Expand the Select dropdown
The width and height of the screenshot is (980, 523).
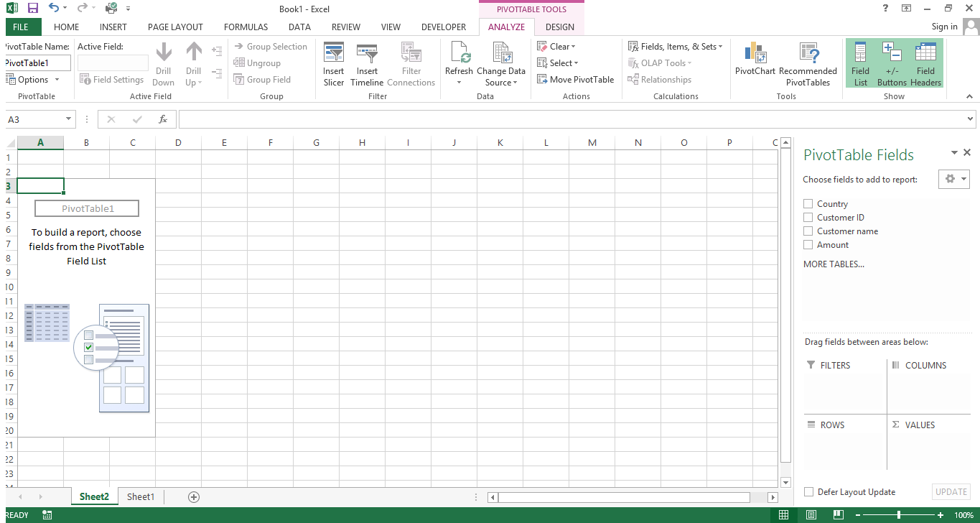pos(558,63)
